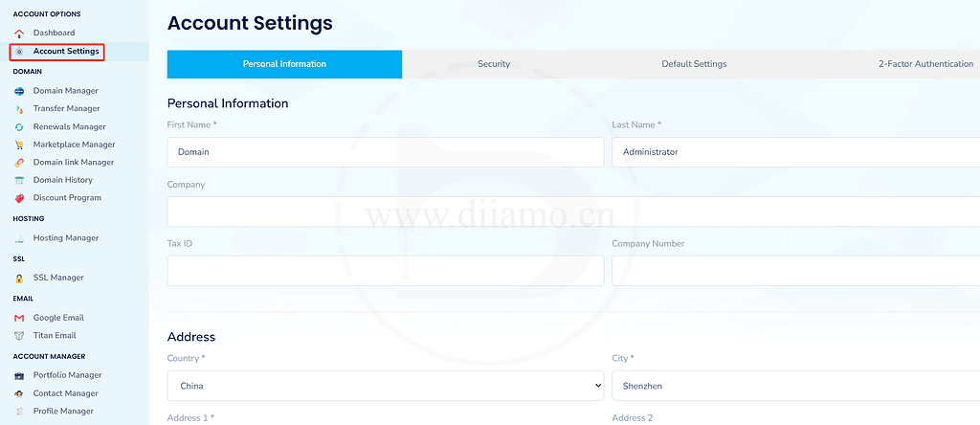Click the City field containing Shenzhen
980x425 pixels.
click(x=794, y=386)
